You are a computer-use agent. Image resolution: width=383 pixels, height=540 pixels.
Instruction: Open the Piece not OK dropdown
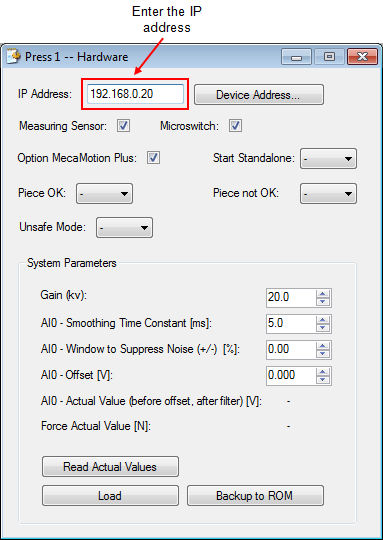pos(328,194)
